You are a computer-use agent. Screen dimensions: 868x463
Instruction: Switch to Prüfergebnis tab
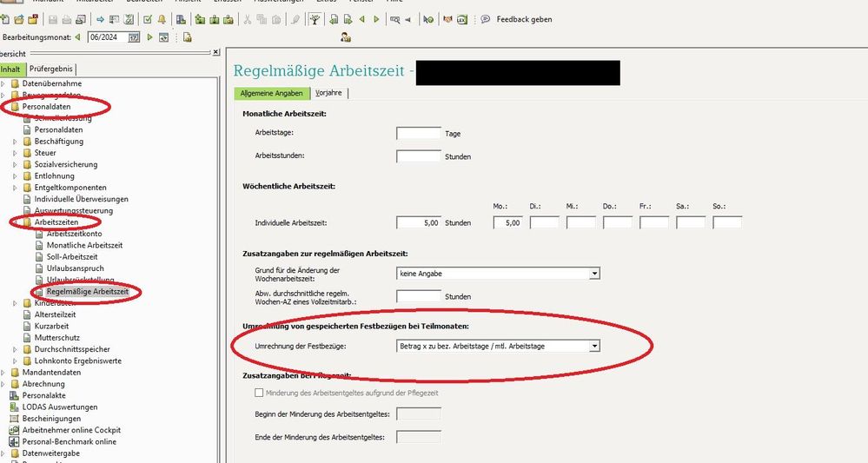pyautogui.click(x=51, y=69)
